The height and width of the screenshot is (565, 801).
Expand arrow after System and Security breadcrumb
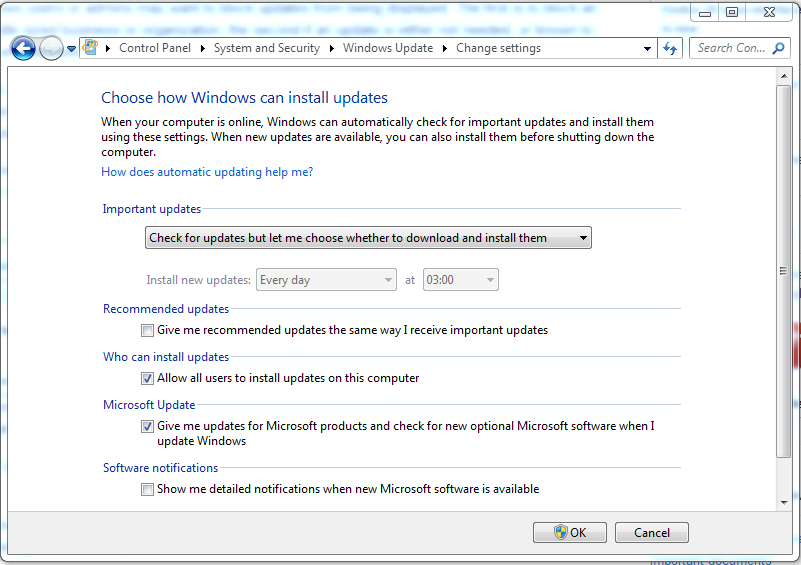pos(332,49)
